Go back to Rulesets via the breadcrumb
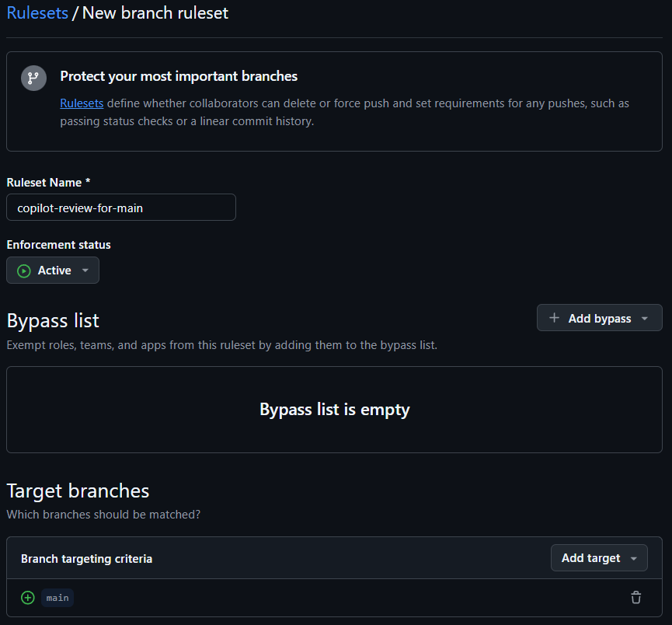 [x=37, y=13]
